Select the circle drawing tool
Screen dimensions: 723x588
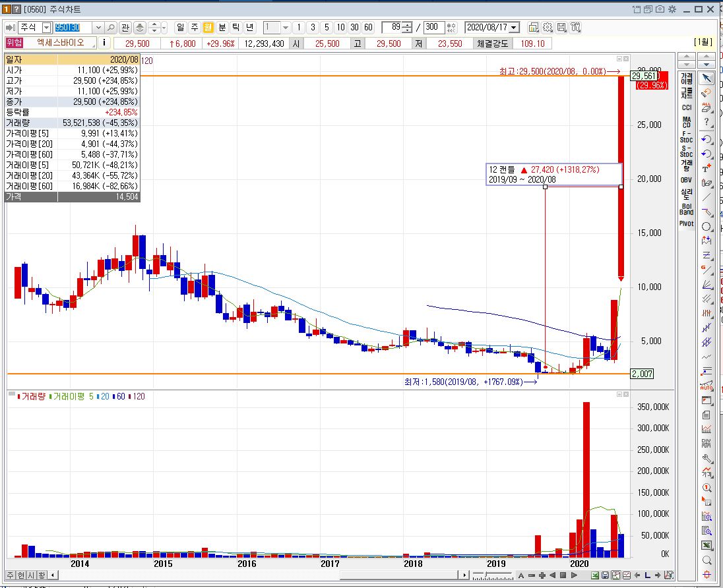(x=707, y=227)
